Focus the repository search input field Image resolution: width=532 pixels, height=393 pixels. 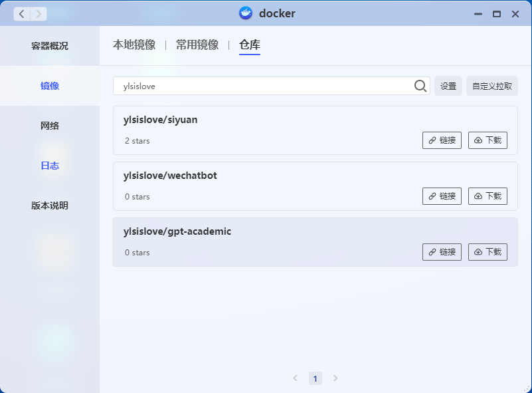click(x=262, y=86)
